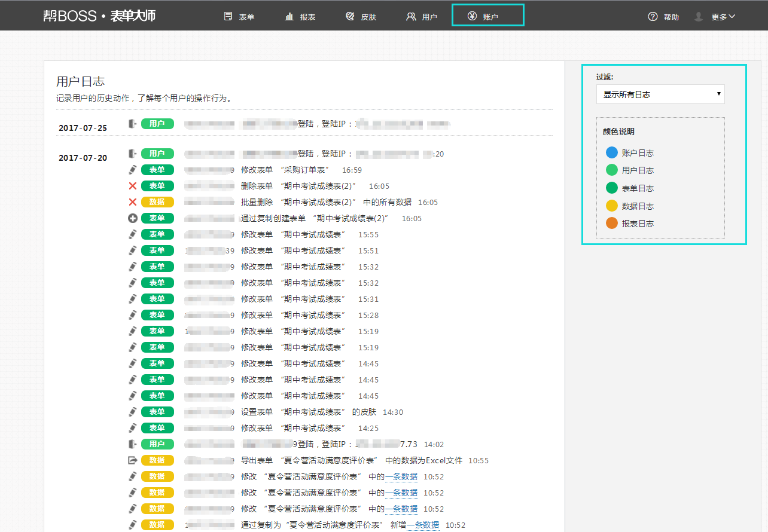This screenshot has height=532, width=768.
Task: Click the export icon on the 导出表单 row
Action: pos(133,460)
